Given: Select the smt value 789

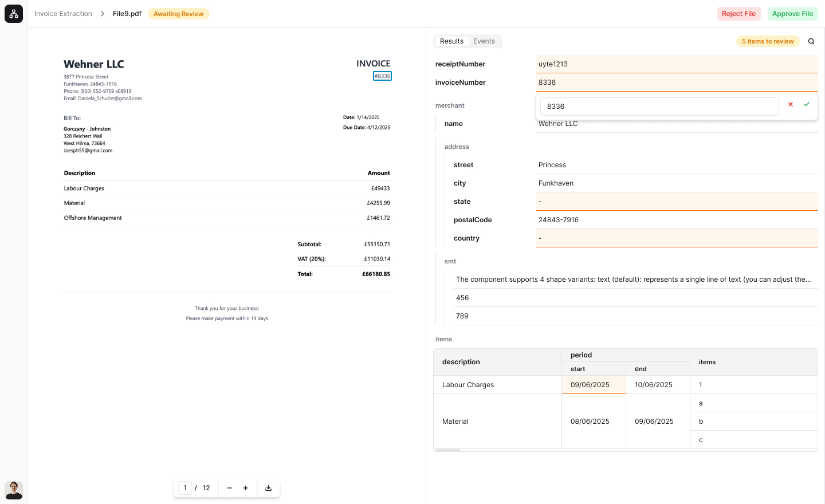Looking at the screenshot, I should pos(636,316).
